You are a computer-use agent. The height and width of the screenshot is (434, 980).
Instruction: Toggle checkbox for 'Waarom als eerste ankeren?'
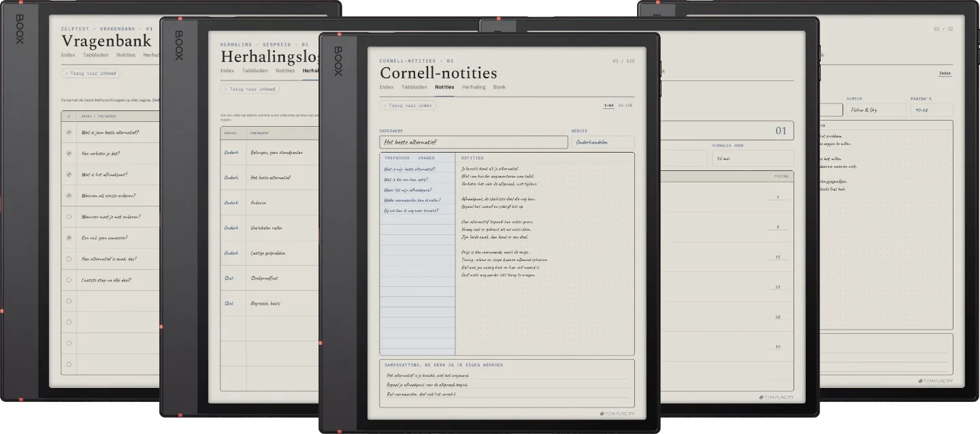[69, 196]
